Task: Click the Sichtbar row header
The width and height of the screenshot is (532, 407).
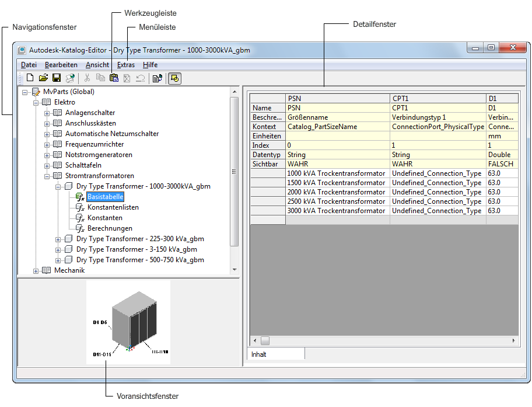Action: [268, 164]
